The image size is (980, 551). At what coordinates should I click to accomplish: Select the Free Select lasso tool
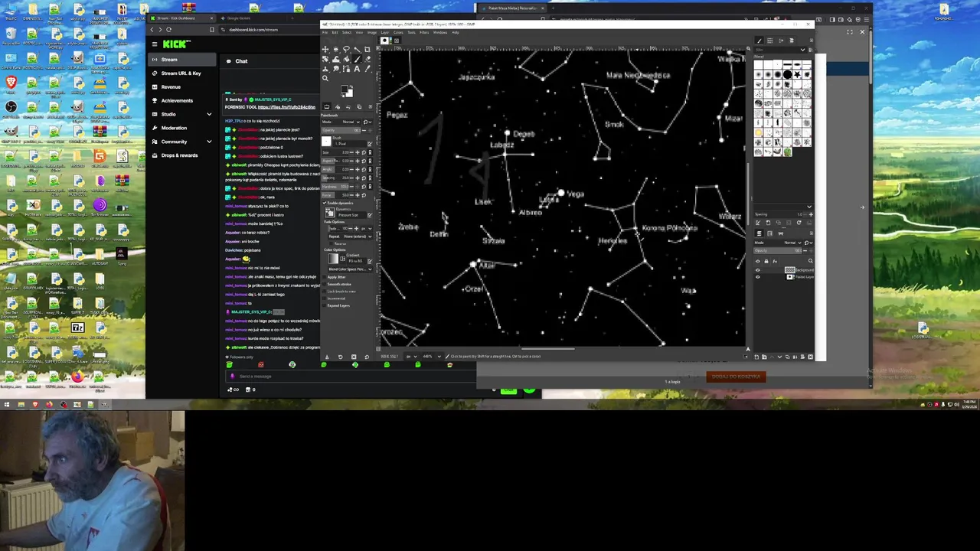tap(346, 49)
